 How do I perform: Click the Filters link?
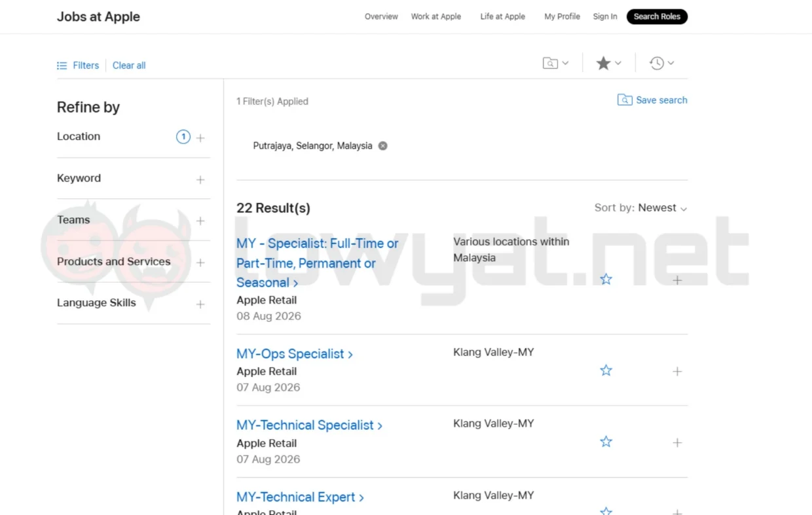click(x=86, y=65)
